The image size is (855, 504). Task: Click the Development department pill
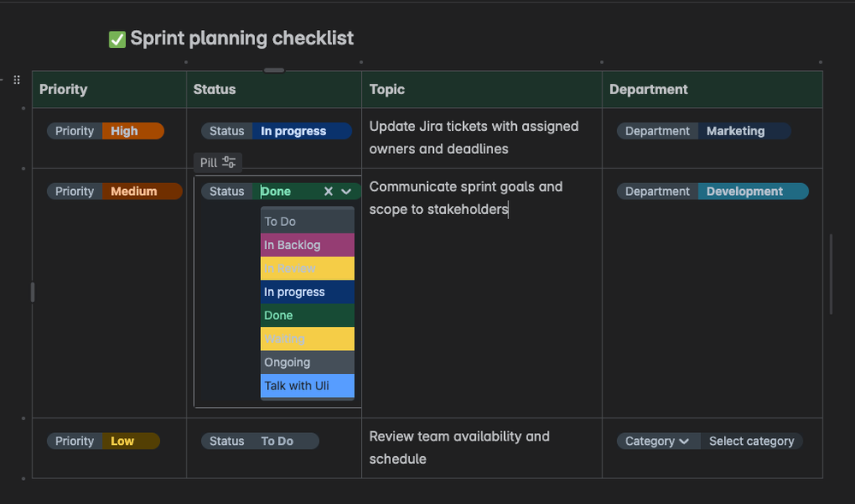745,192
